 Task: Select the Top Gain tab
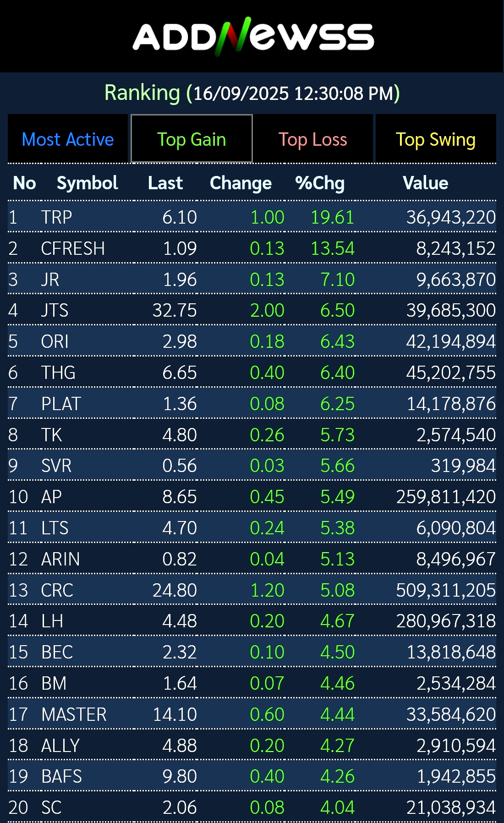tap(192, 139)
